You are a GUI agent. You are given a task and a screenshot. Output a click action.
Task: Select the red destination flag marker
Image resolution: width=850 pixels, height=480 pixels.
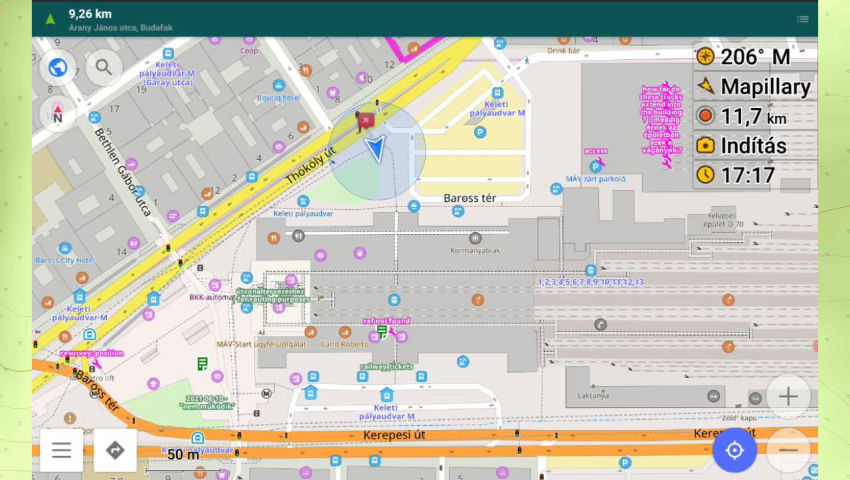pyautogui.click(x=365, y=120)
